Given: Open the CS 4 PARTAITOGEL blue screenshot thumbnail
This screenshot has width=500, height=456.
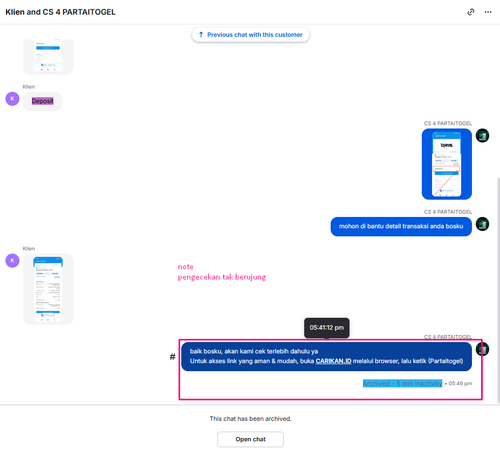Looking at the screenshot, I should click(447, 164).
